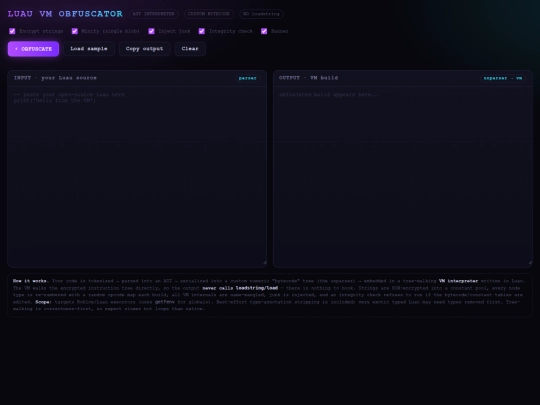Image resolution: width=540 pixels, height=405 pixels.
Task: Click the 'INPUT · your Luau source' header label
Action: (55, 78)
